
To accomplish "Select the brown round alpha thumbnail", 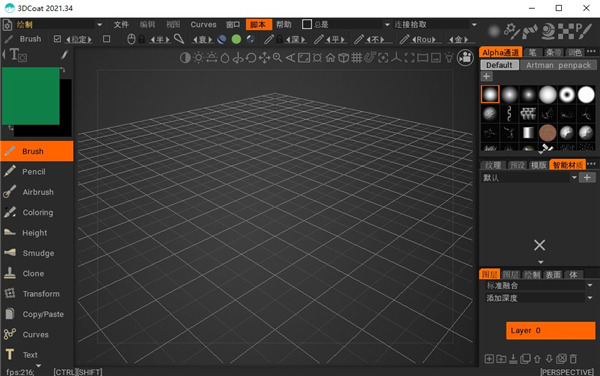I will coord(548,133).
